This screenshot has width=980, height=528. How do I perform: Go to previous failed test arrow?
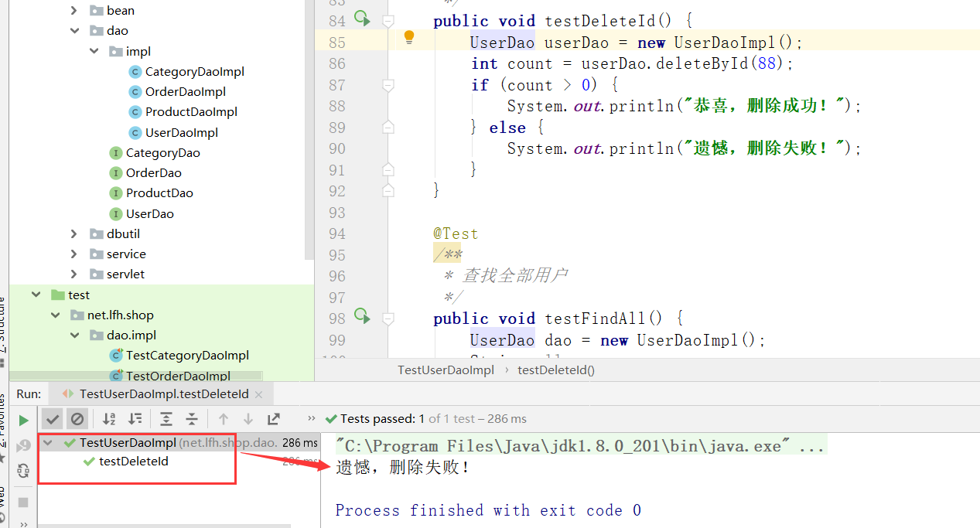coord(224,419)
